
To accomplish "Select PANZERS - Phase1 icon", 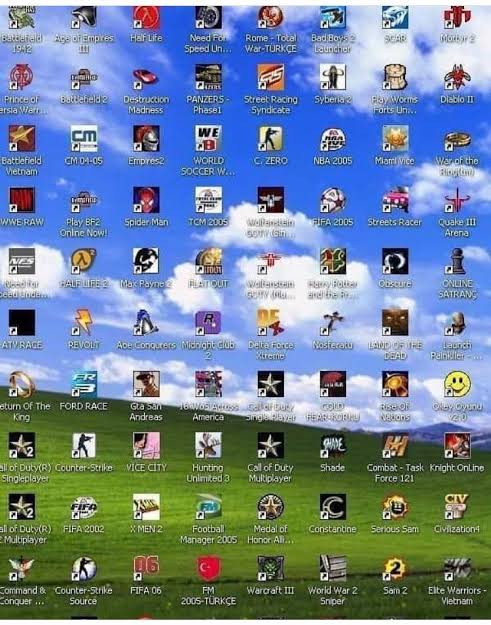I will [208, 77].
